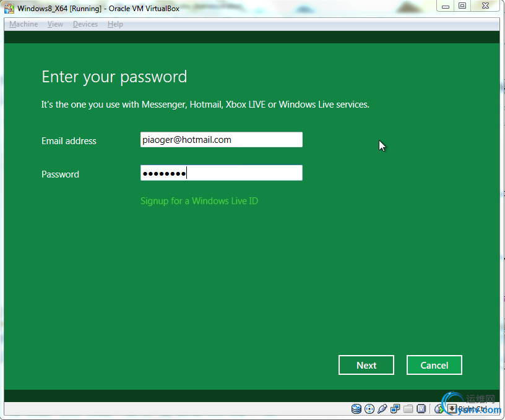Click the Right Ctrl host key label
505x420 pixels.
pos(473,409)
